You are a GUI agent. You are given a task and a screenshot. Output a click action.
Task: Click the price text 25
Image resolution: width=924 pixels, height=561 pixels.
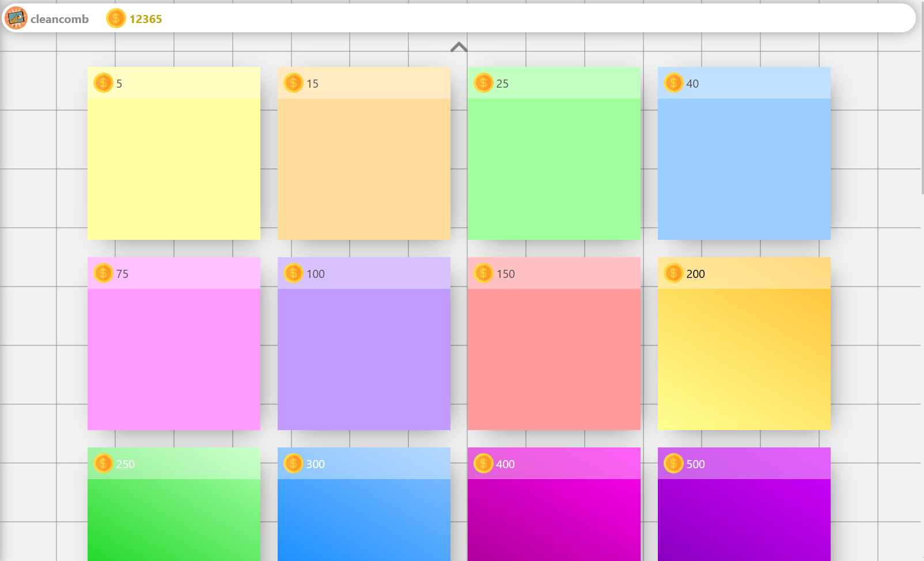point(502,84)
